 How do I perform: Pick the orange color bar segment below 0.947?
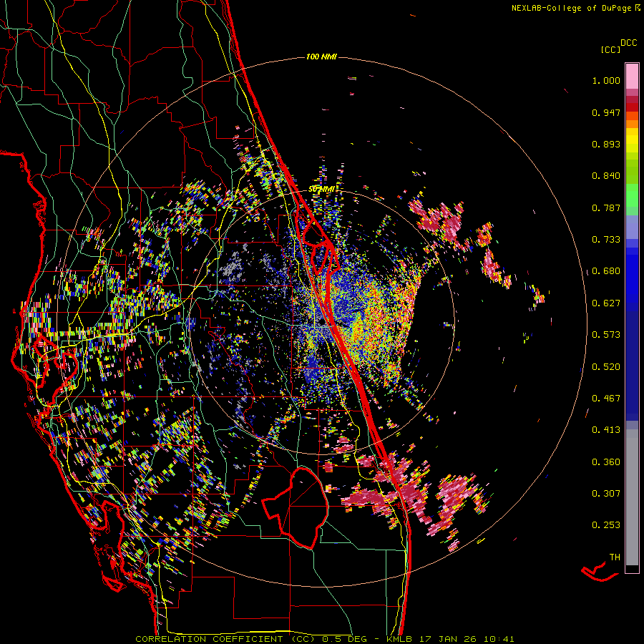tap(632, 120)
